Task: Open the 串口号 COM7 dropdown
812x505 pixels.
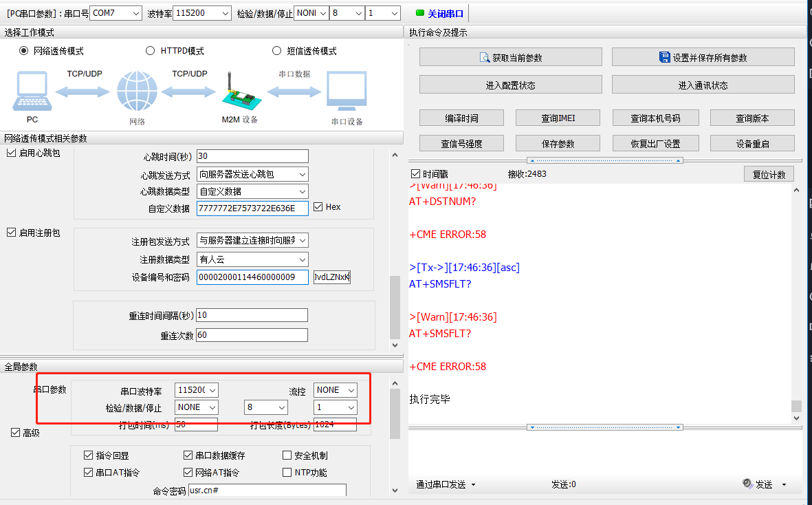Action: pyautogui.click(x=116, y=13)
